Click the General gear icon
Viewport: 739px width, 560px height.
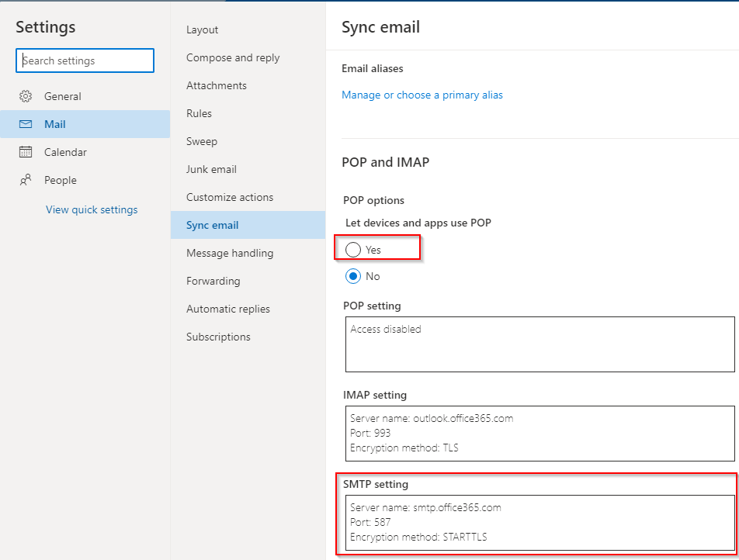(26, 96)
